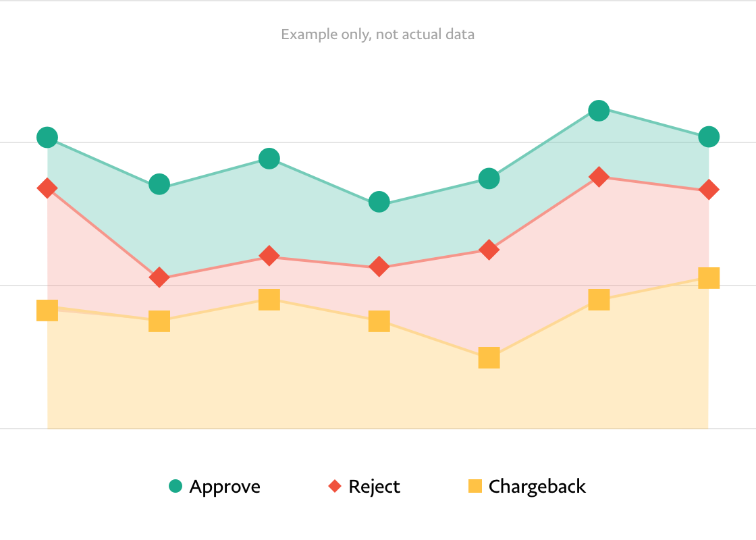Screen dimensions: 756x540
Task: Click the first Chargeback square data point
Action: pos(47,310)
